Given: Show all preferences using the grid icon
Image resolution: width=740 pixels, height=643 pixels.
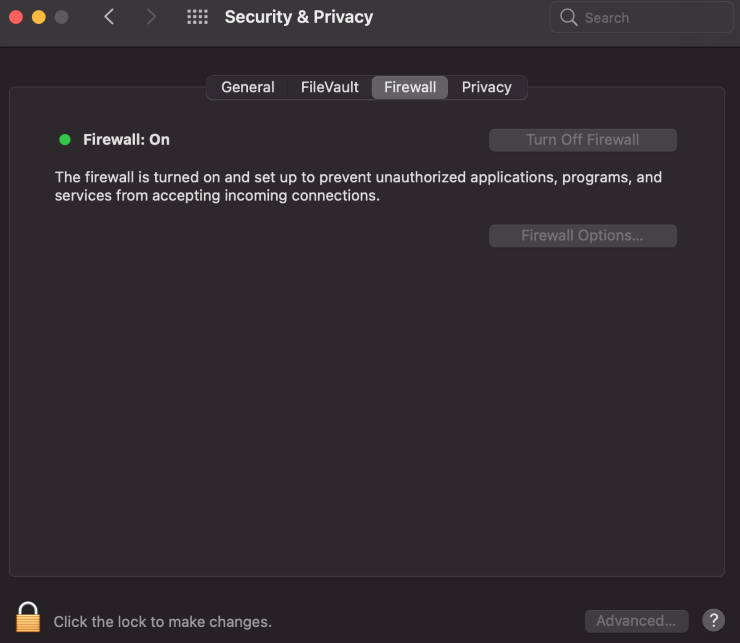Looking at the screenshot, I should pos(197,17).
